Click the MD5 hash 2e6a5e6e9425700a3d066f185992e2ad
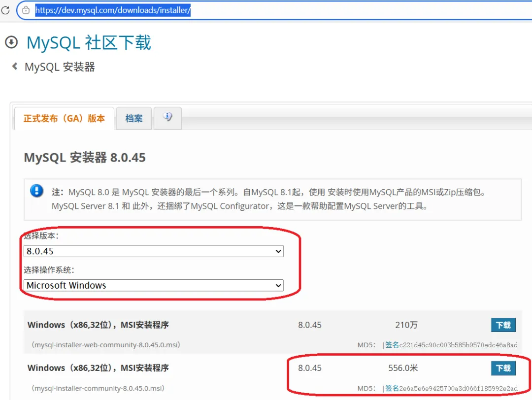Screen dimensions: 532x400 pyautogui.click(x=459, y=389)
